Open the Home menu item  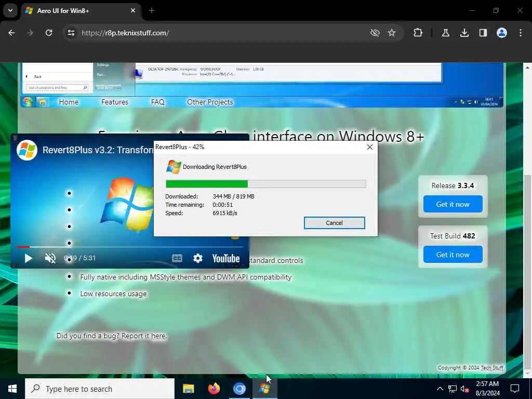[69, 102]
